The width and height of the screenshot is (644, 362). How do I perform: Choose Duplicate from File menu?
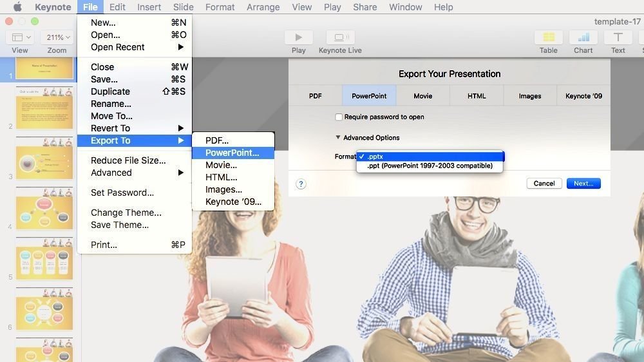(x=135, y=91)
